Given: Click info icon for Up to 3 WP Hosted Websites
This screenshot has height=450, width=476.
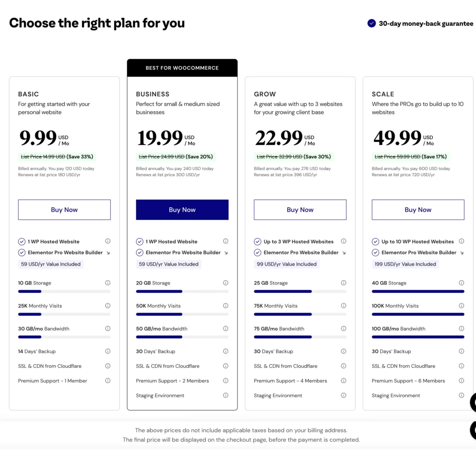Looking at the screenshot, I should tap(344, 241).
